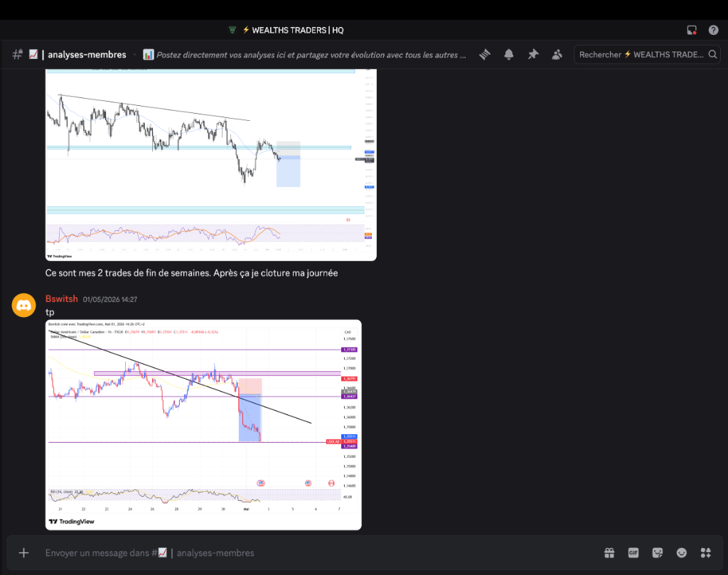
Task: Click the hash channel icon
Action: coord(17,55)
